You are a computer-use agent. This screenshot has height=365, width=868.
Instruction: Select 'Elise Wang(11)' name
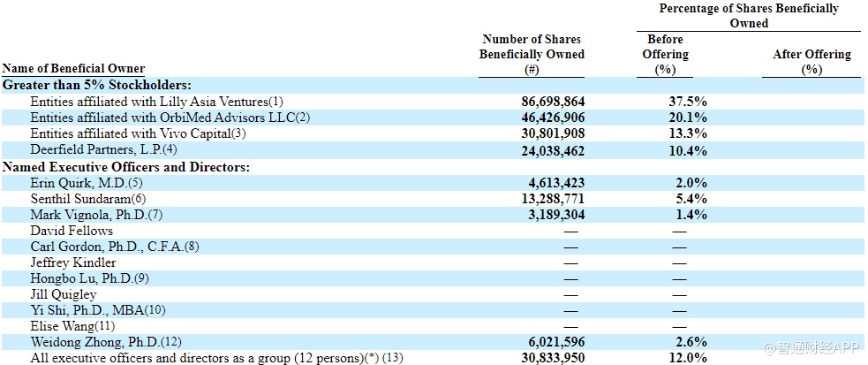72,327
